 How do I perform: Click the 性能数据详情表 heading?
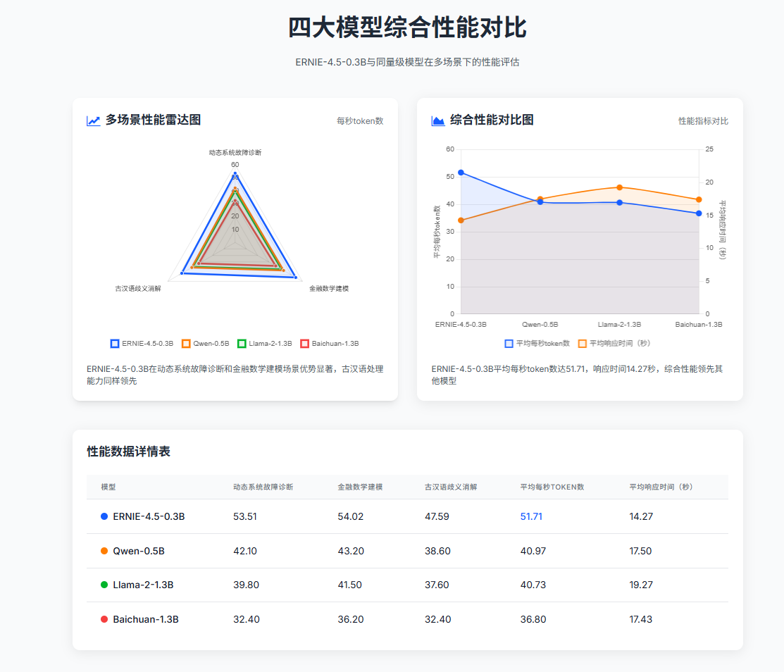128,452
